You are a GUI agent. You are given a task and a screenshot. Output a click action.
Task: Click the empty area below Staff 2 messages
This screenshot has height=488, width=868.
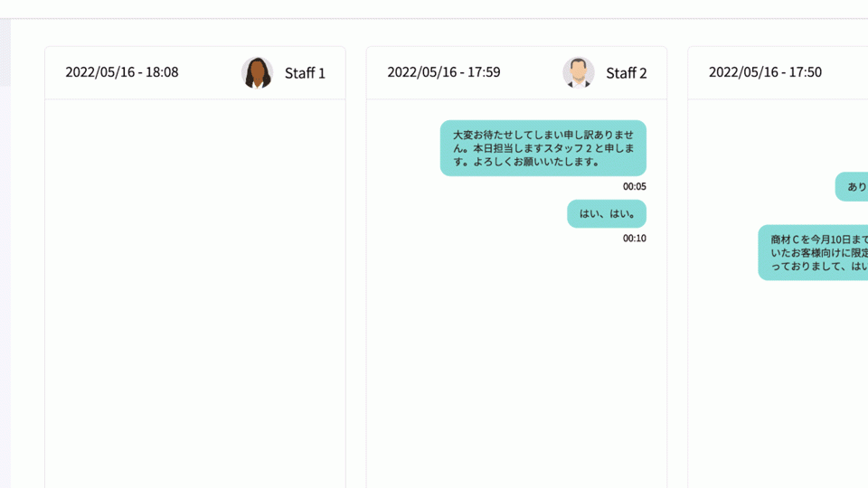click(x=516, y=365)
